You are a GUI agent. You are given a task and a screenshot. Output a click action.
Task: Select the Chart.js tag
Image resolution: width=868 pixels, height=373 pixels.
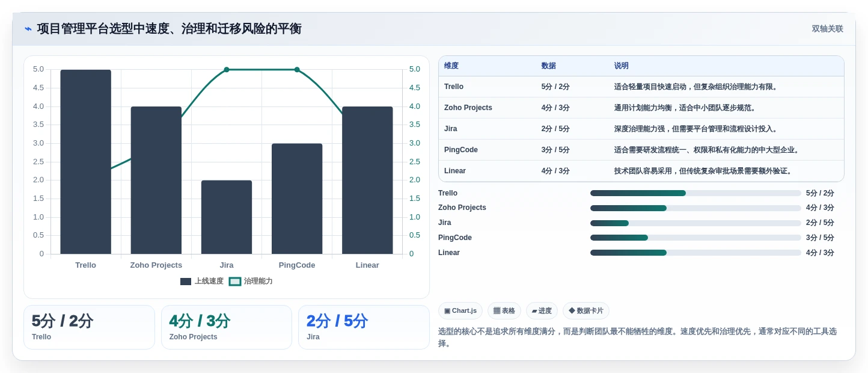pos(460,311)
